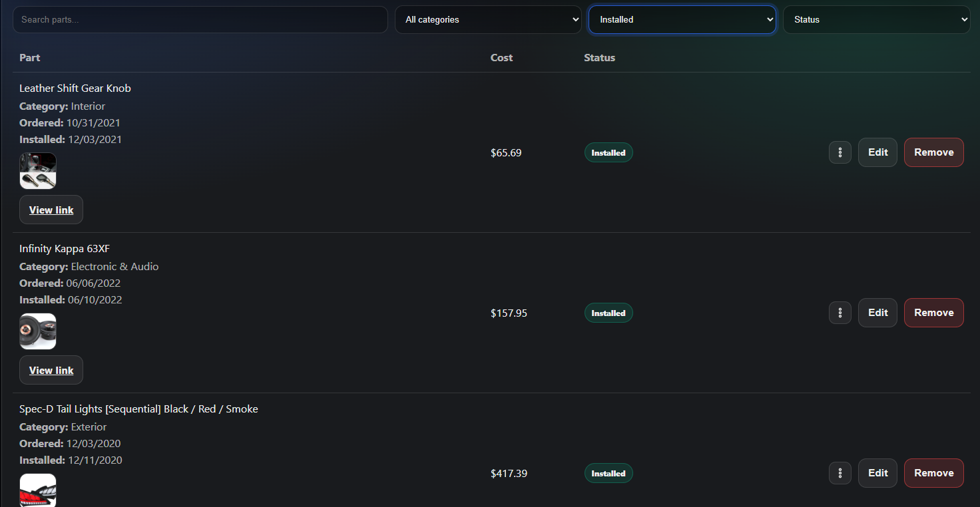
Task: Click Installed: 12/11/2020 date
Action: (x=71, y=460)
